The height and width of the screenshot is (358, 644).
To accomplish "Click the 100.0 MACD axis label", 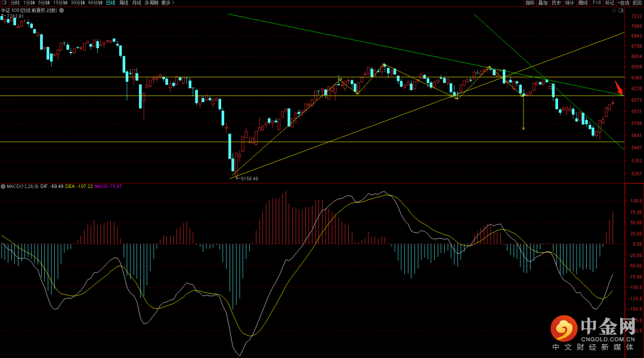I will [x=636, y=201].
